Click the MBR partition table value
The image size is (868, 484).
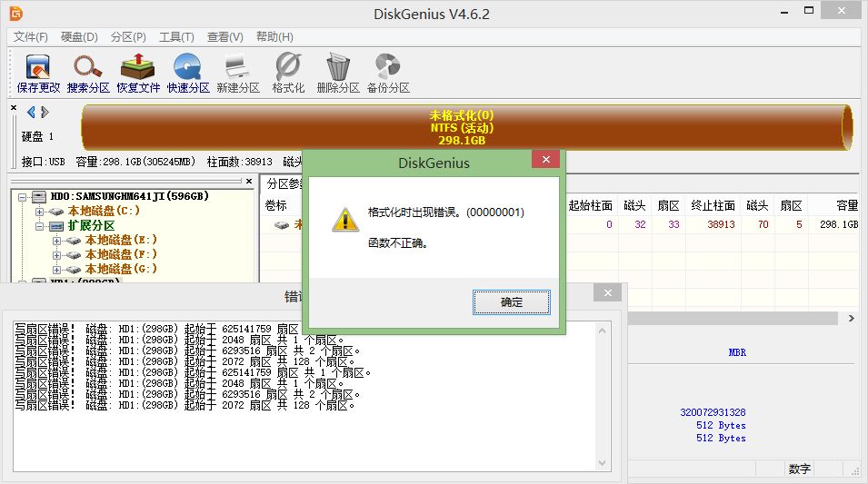click(x=737, y=352)
